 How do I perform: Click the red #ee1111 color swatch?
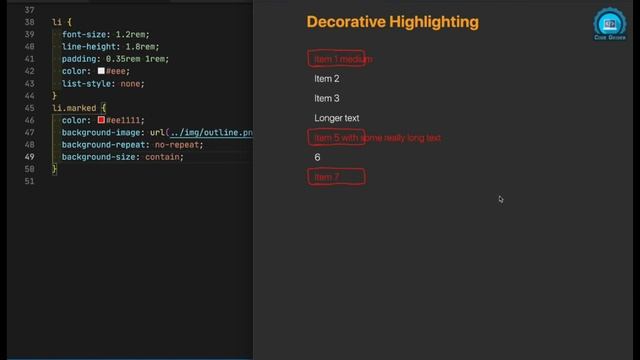click(x=101, y=120)
